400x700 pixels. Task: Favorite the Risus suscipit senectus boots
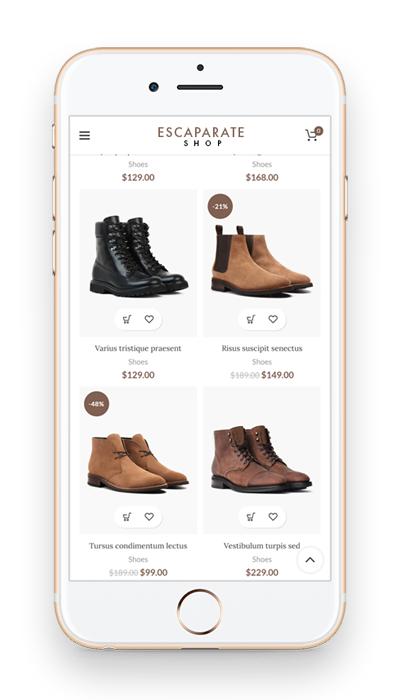273,319
